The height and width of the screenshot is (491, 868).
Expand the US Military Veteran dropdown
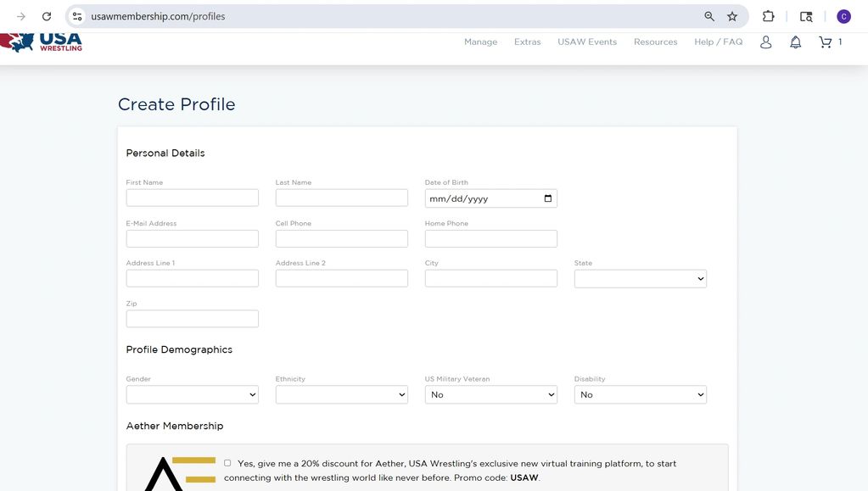point(490,394)
